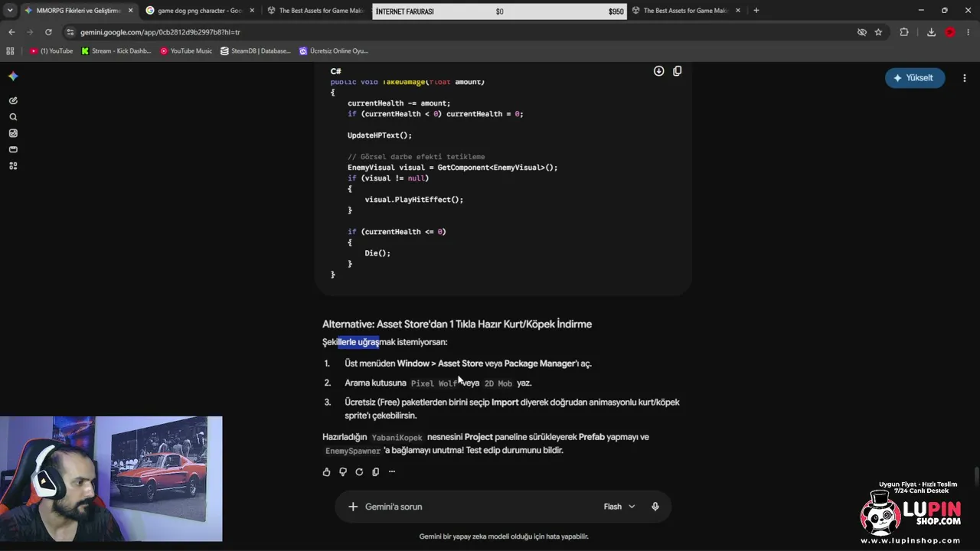This screenshot has width=980, height=551.
Task: Regenerate the Gemini response
Action: pos(359,471)
